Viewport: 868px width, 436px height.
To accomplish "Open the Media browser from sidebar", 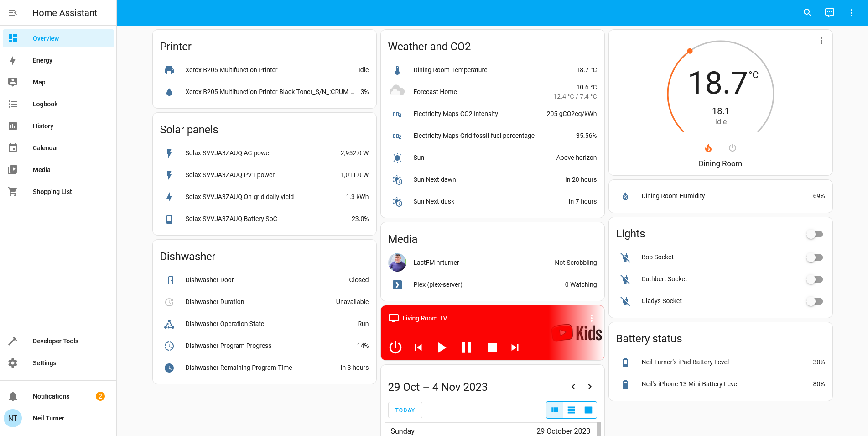I will 42,170.
